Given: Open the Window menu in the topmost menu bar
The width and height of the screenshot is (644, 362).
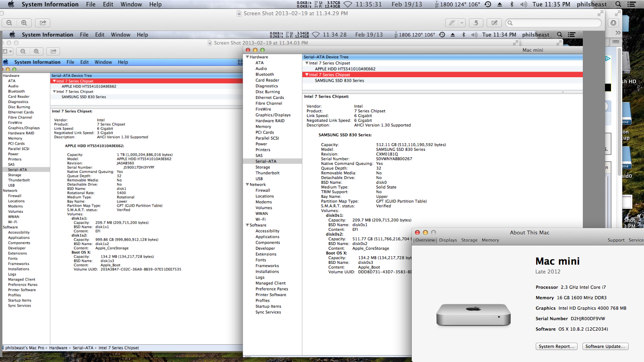Looking at the screenshot, I should (x=131, y=4).
